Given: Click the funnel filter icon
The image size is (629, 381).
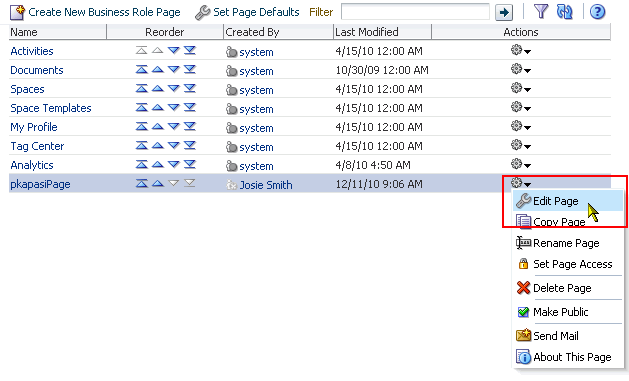Looking at the screenshot, I should [541, 12].
